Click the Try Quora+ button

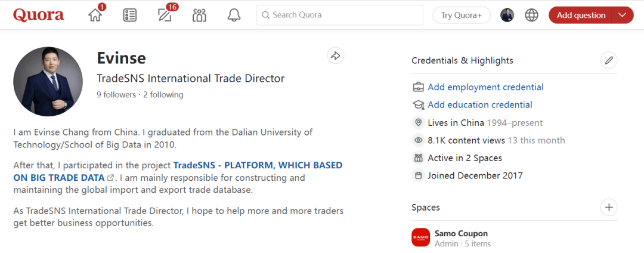462,16
